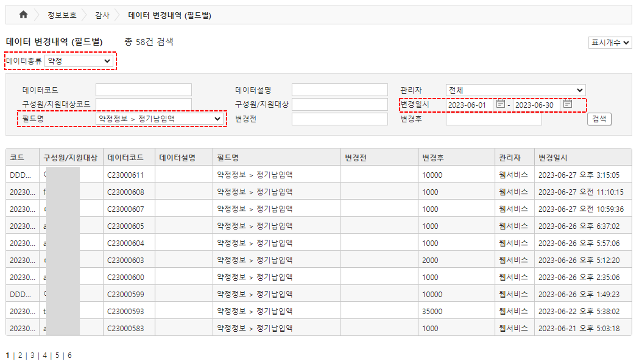The height and width of the screenshot is (364, 642).
Task: Go to results page 2
Action: (20, 355)
